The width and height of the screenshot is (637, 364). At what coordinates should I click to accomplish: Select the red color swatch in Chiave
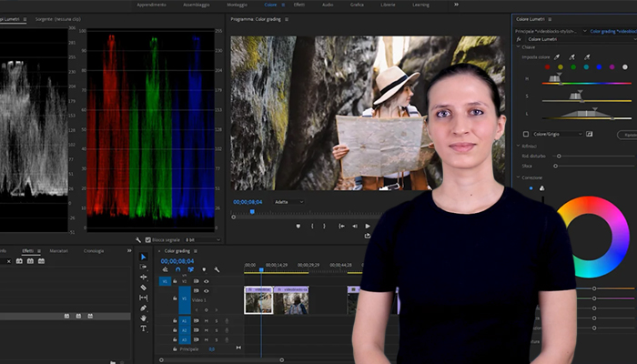pos(547,67)
